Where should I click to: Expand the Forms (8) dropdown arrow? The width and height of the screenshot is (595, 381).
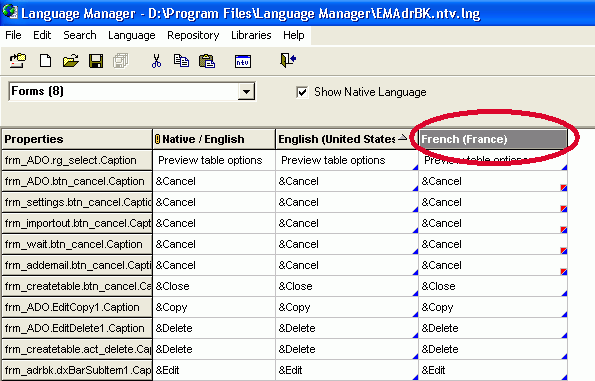(246, 91)
